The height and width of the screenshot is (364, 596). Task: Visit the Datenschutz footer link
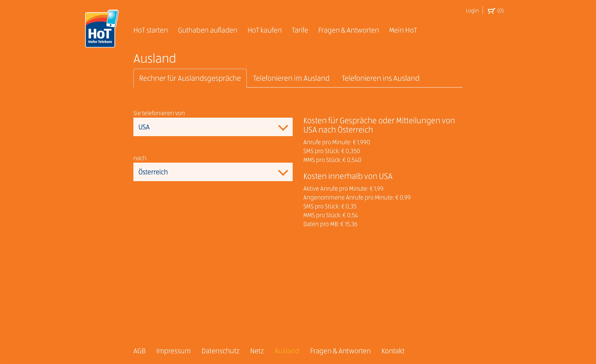point(220,351)
